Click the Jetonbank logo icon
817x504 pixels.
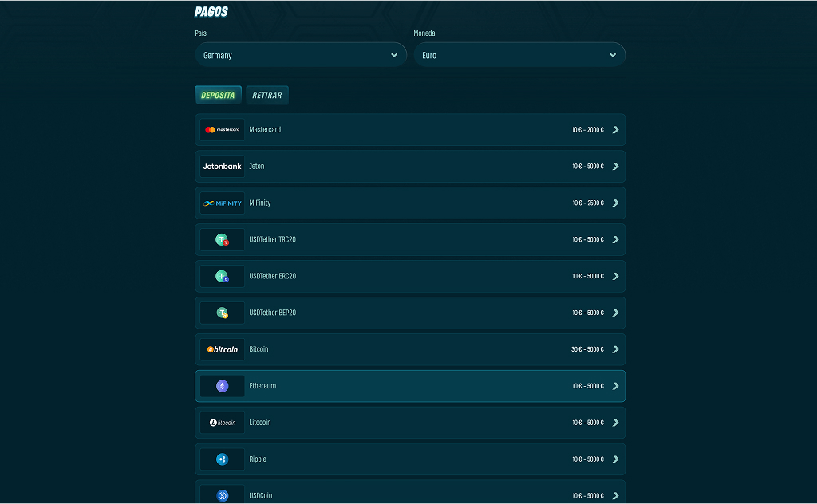(223, 167)
